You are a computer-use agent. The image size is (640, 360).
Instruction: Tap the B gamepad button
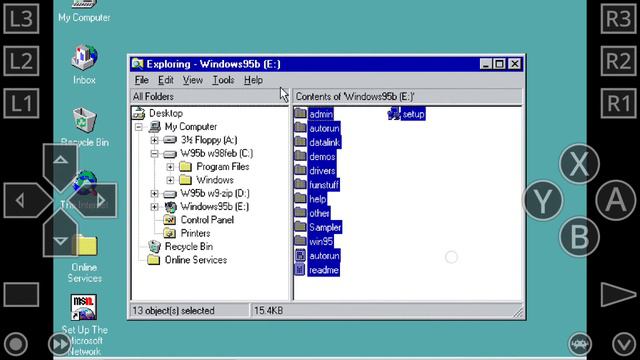pos(579,237)
